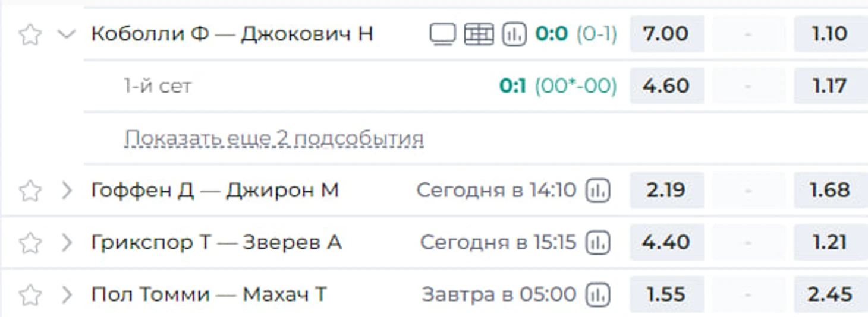The height and width of the screenshot is (317, 868).
Task: Click 'Показать еще 2 подсобытия' link
Action: tap(274, 138)
